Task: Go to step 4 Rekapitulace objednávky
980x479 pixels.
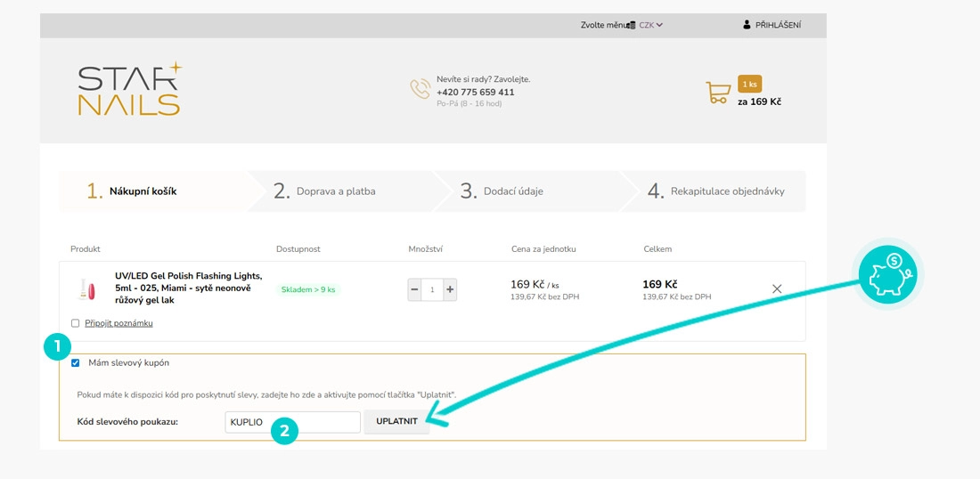Action: tap(713, 191)
